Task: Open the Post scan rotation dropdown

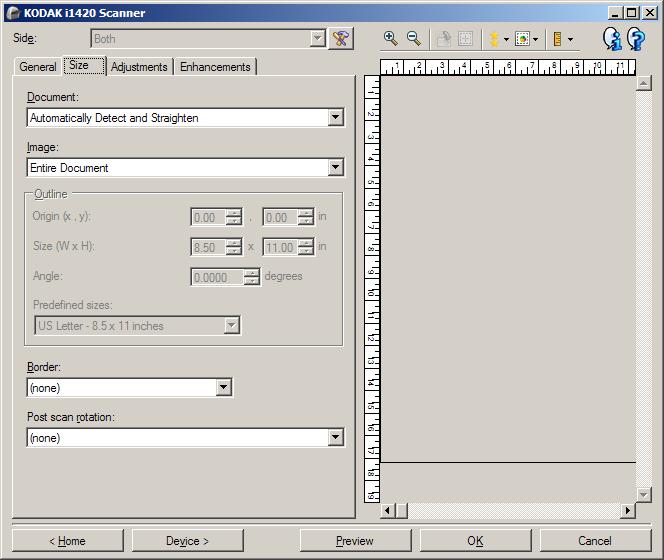Action: pyautogui.click(x=335, y=437)
